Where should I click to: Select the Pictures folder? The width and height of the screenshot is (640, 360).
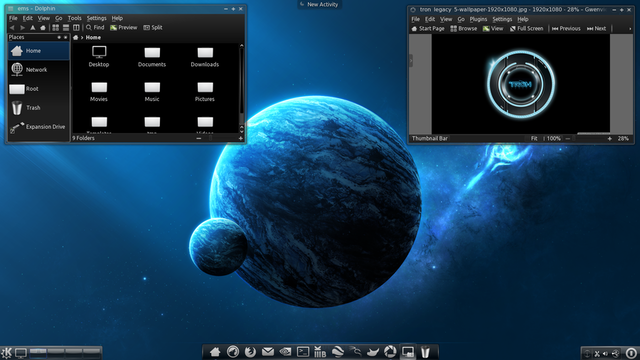(x=205, y=91)
